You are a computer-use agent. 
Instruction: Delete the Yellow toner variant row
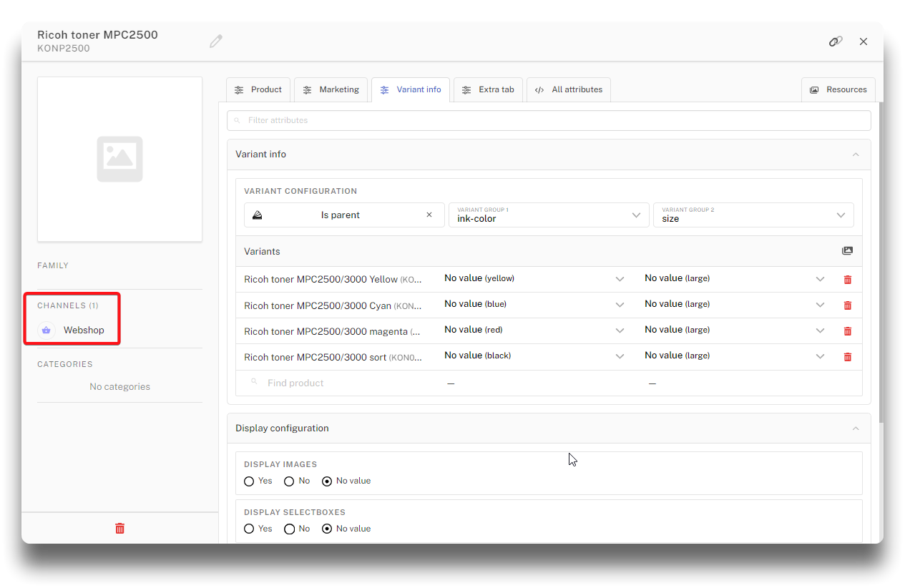pyautogui.click(x=847, y=280)
